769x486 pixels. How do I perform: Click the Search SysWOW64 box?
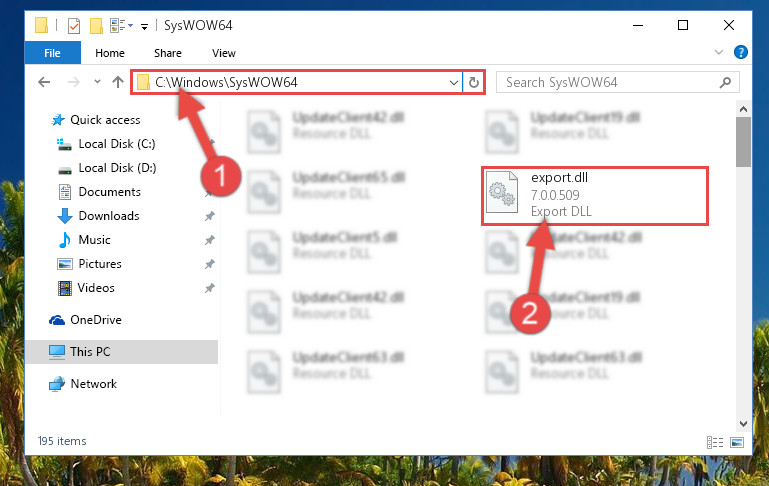coord(617,82)
